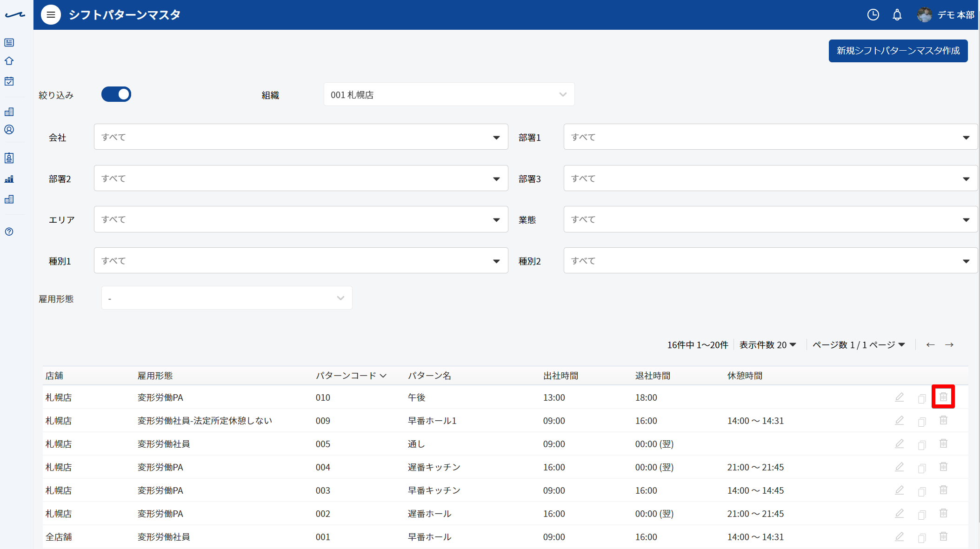Open the 会社 dropdown

tap(301, 137)
